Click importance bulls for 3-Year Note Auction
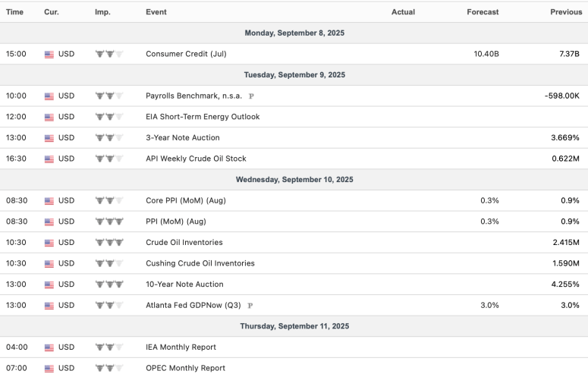 click(x=109, y=138)
